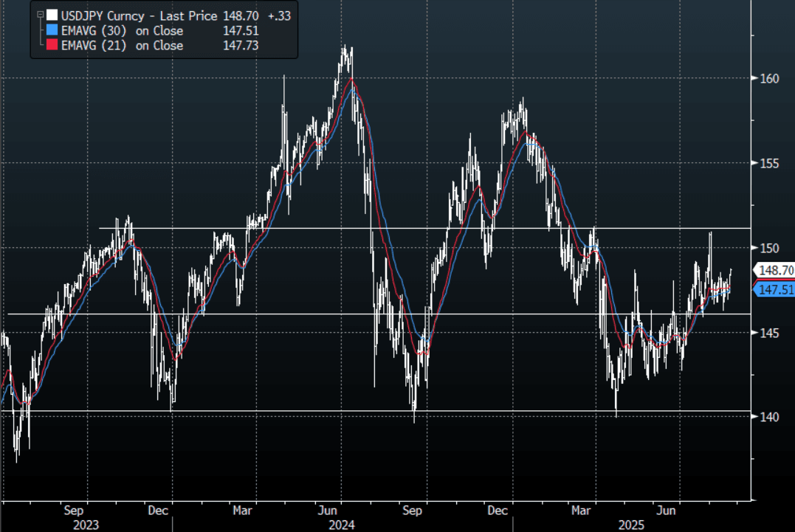The image size is (795, 532).
Task: Click the white USDJPY Curncy color swatch
Action: tap(50, 15)
